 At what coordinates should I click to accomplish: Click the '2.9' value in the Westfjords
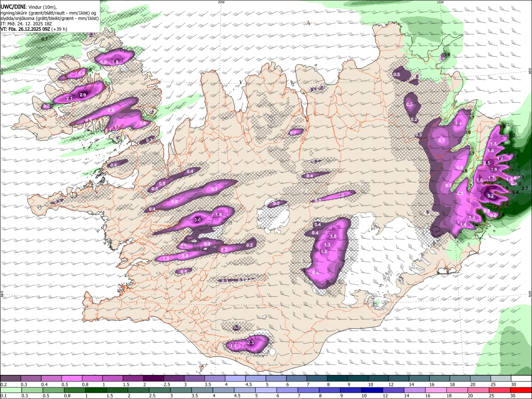(83, 95)
